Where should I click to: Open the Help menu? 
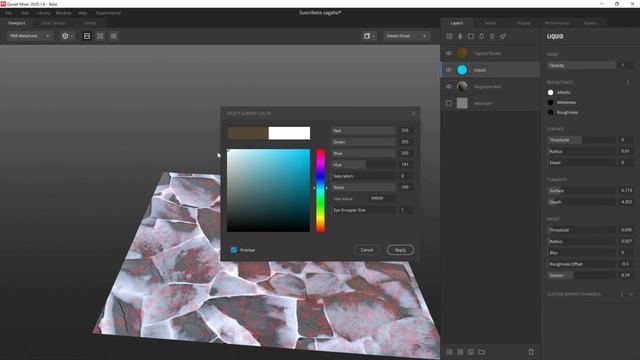pyautogui.click(x=82, y=13)
